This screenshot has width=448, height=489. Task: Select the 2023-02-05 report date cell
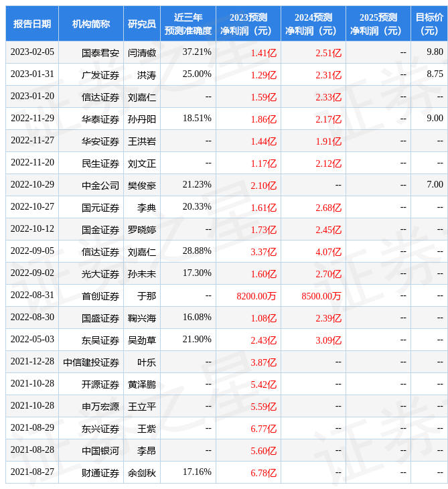click(32, 52)
